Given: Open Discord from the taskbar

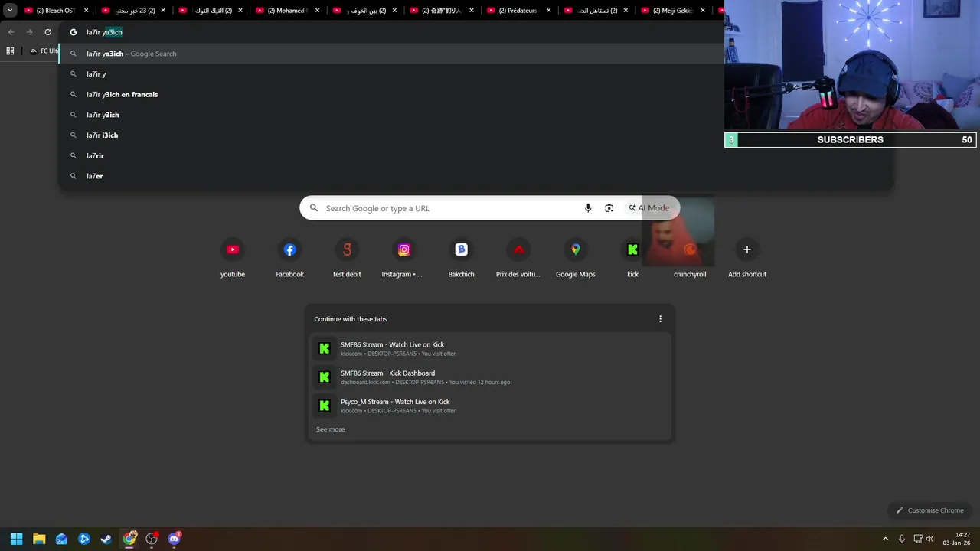Looking at the screenshot, I should pyautogui.click(x=174, y=539).
